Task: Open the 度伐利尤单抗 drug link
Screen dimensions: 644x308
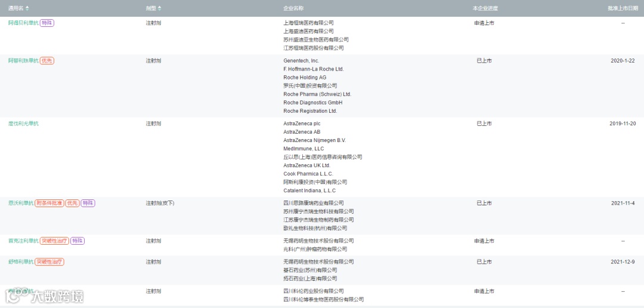Action: coord(23,124)
